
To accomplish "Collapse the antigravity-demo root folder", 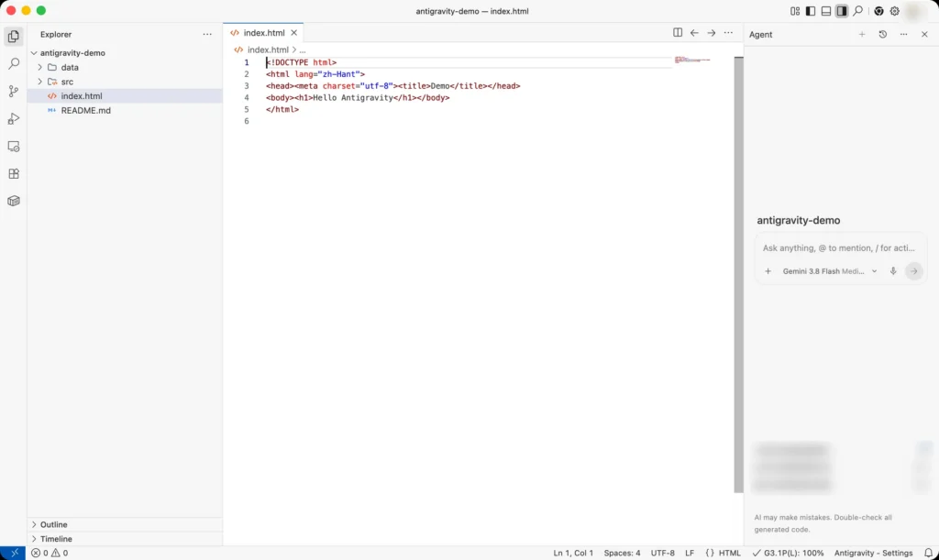I will (x=34, y=52).
